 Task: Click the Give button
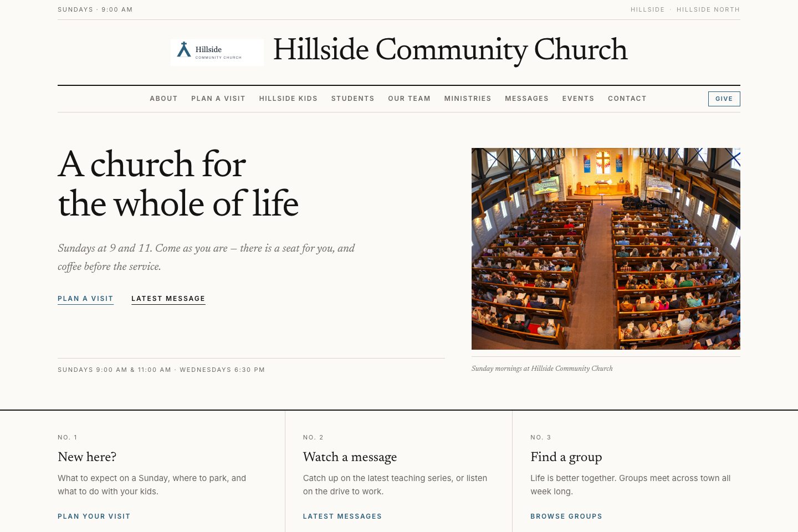tap(724, 99)
